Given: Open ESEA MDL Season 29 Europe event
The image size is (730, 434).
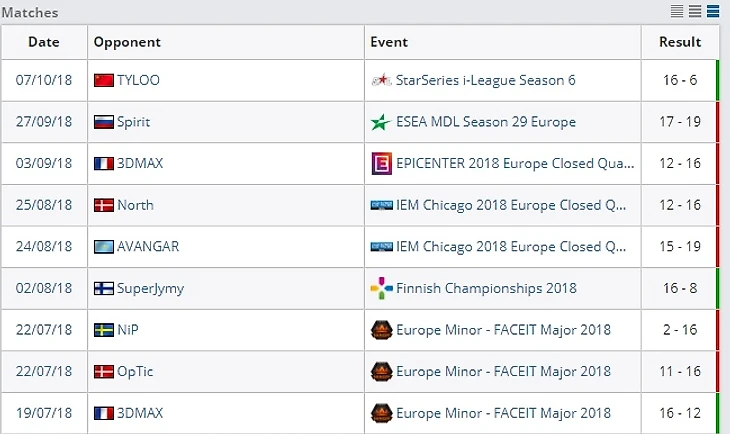Looking at the screenshot, I should [486, 122].
